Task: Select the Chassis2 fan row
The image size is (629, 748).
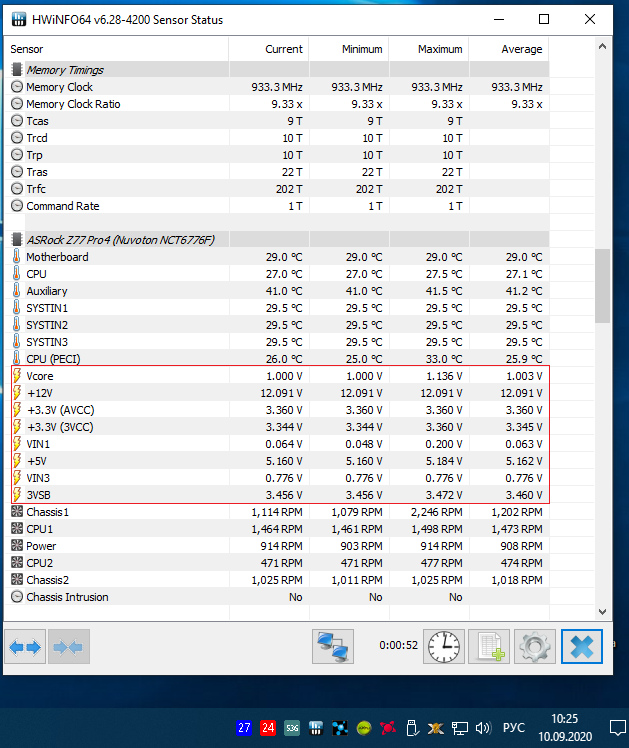Action: click(277, 580)
